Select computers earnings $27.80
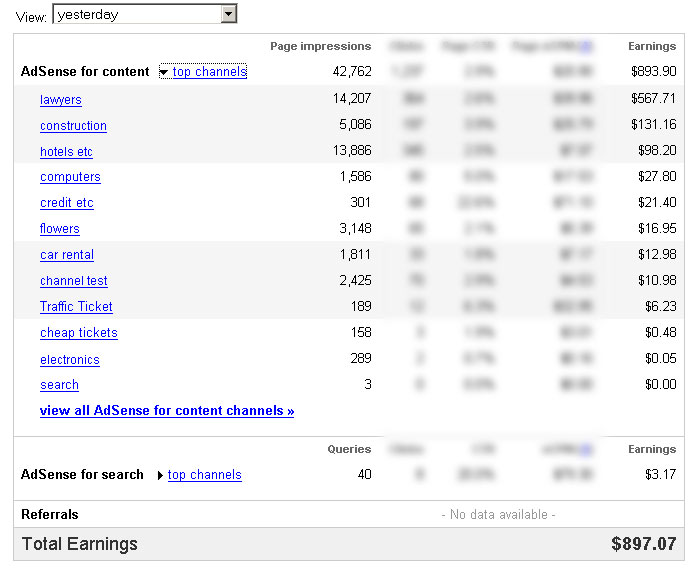 (x=657, y=176)
